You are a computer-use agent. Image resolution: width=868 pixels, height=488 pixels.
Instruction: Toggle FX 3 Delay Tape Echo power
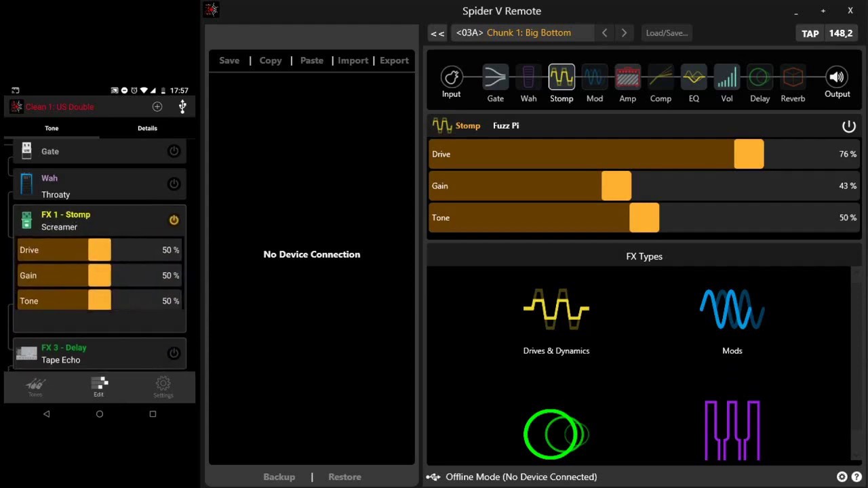tap(174, 353)
